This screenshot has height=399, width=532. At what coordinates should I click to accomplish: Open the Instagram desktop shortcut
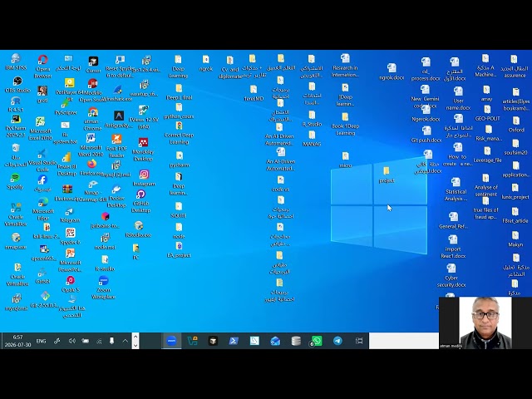click(144, 178)
